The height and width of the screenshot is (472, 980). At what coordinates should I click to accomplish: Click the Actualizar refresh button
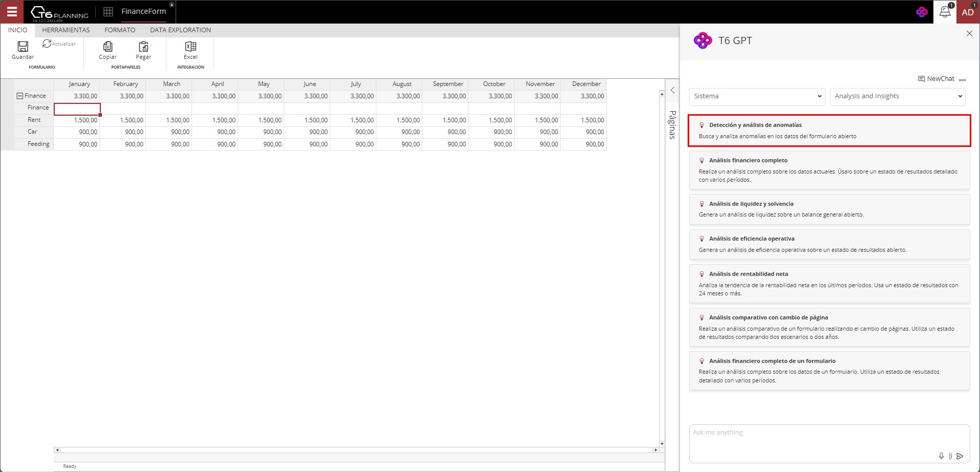pyautogui.click(x=59, y=44)
